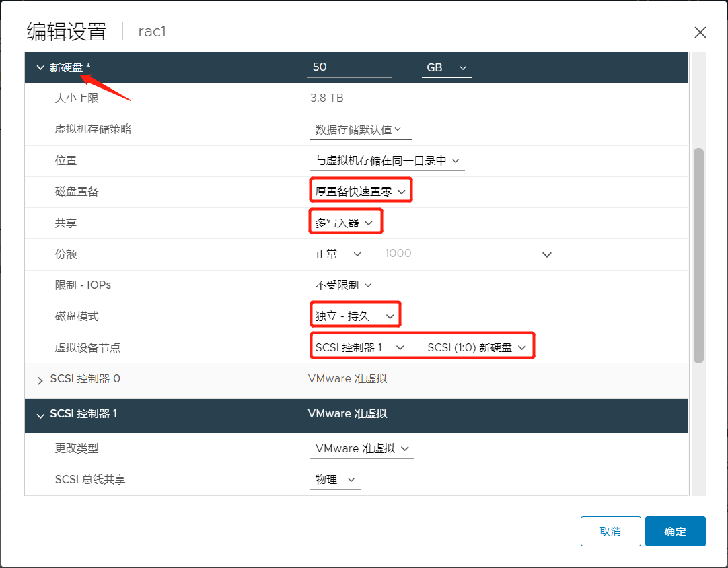
Task: Open the SCSI 总线共享 dropdown showing 物理
Action: (334, 479)
